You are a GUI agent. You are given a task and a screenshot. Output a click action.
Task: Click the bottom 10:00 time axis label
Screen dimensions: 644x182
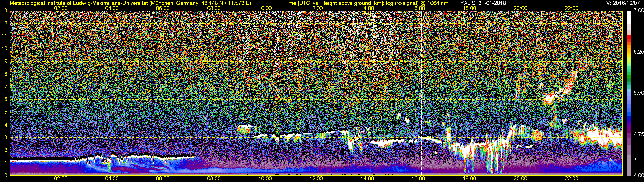(265, 179)
